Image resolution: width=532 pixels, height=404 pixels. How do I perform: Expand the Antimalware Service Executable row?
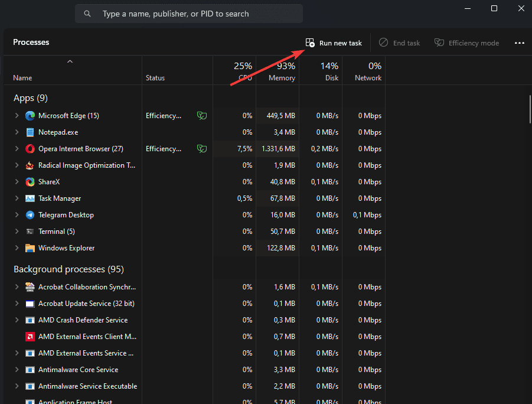17,386
